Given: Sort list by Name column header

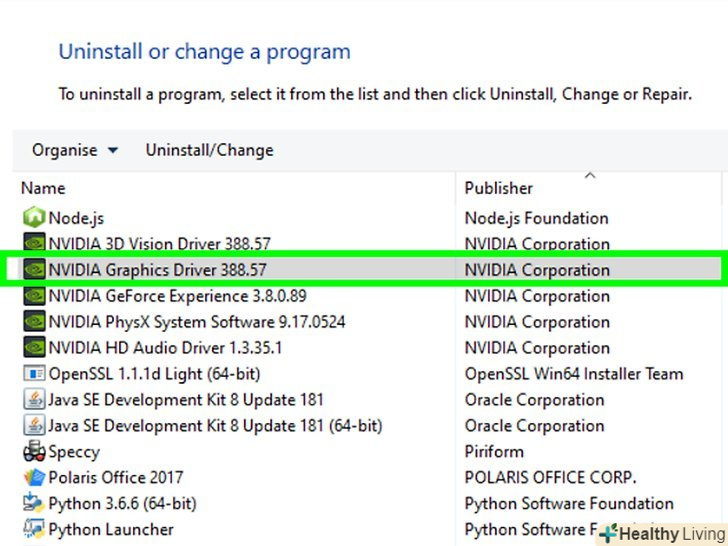Looking at the screenshot, I should tap(43, 188).
